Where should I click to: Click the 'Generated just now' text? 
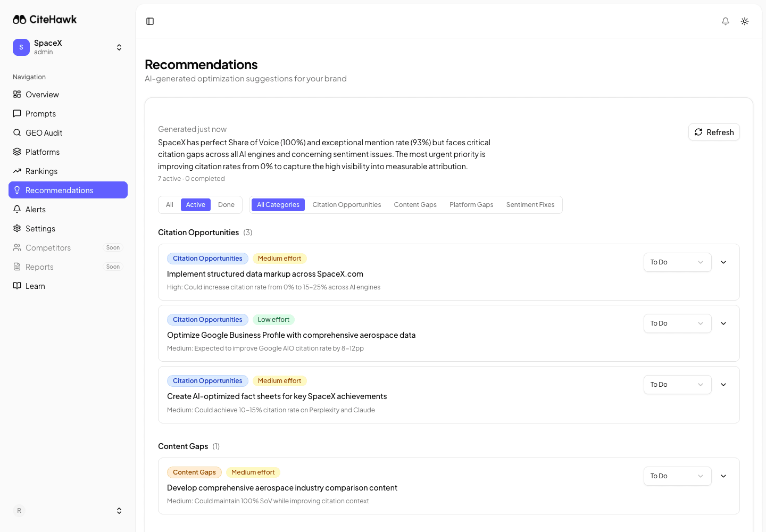192,129
